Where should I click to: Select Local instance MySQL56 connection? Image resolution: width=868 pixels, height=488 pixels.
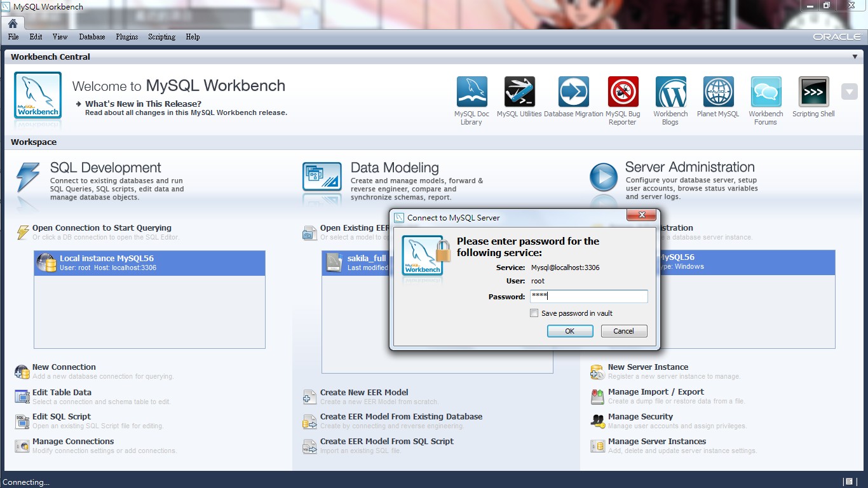149,263
